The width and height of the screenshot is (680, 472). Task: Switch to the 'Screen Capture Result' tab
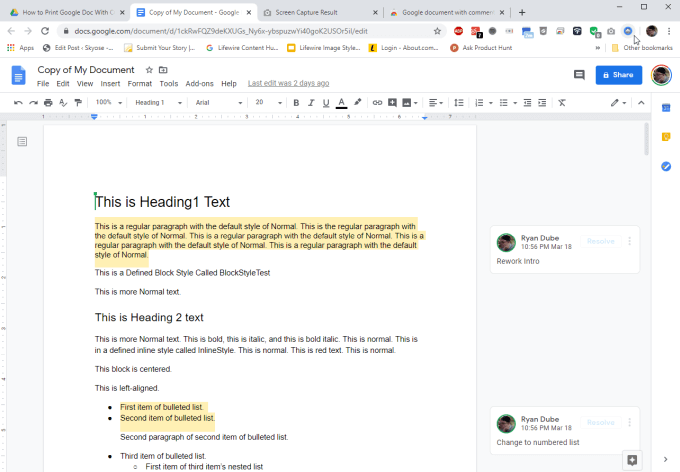(x=320, y=13)
